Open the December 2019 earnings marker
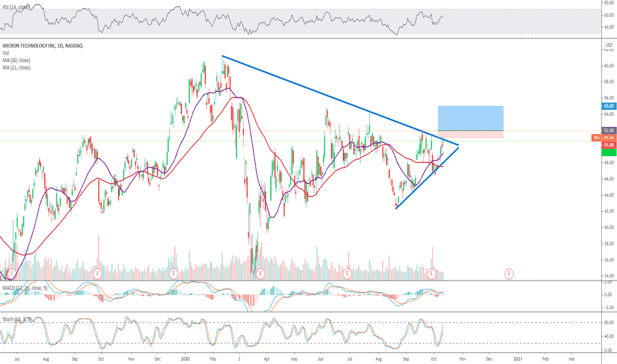Viewport: 617px width, 364px height. click(x=173, y=273)
